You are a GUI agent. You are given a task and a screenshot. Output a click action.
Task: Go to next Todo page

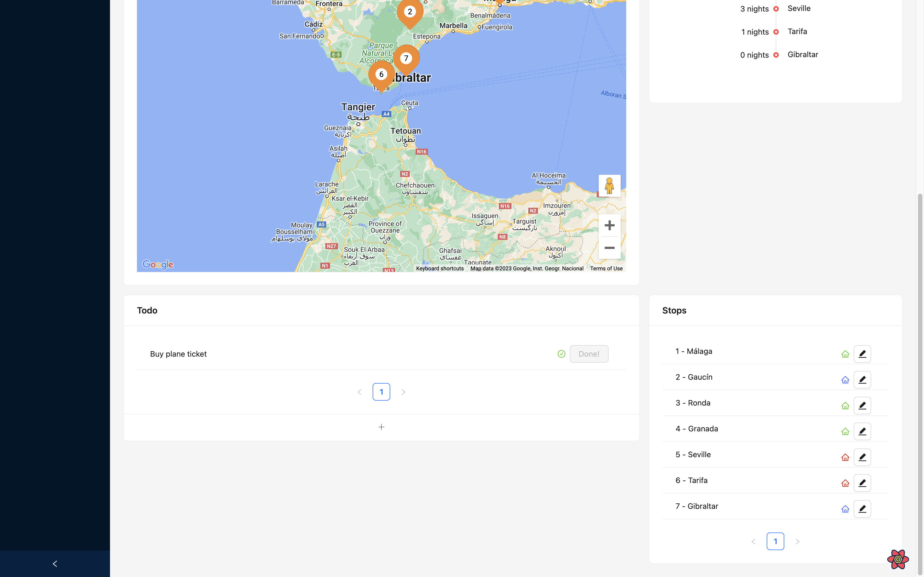pos(403,392)
